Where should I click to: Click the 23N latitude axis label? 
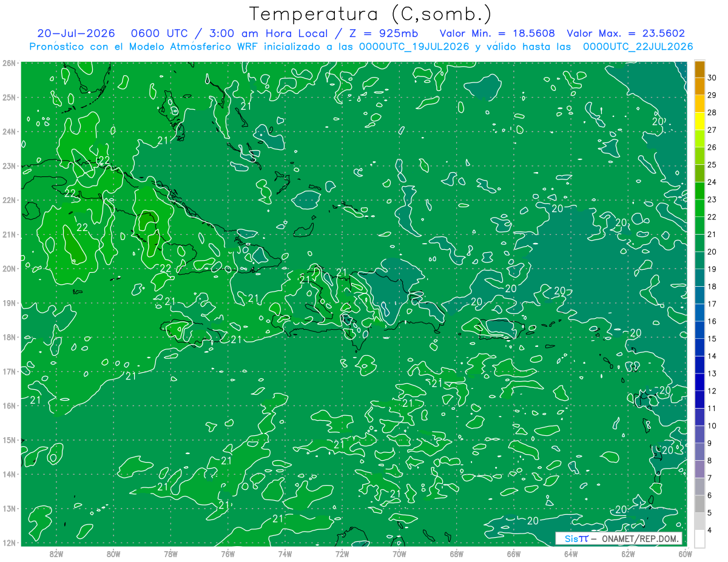[9, 166]
